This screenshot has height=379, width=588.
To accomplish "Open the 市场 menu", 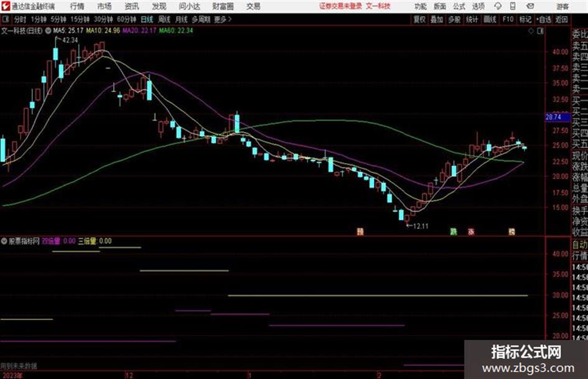I will click(x=105, y=6).
